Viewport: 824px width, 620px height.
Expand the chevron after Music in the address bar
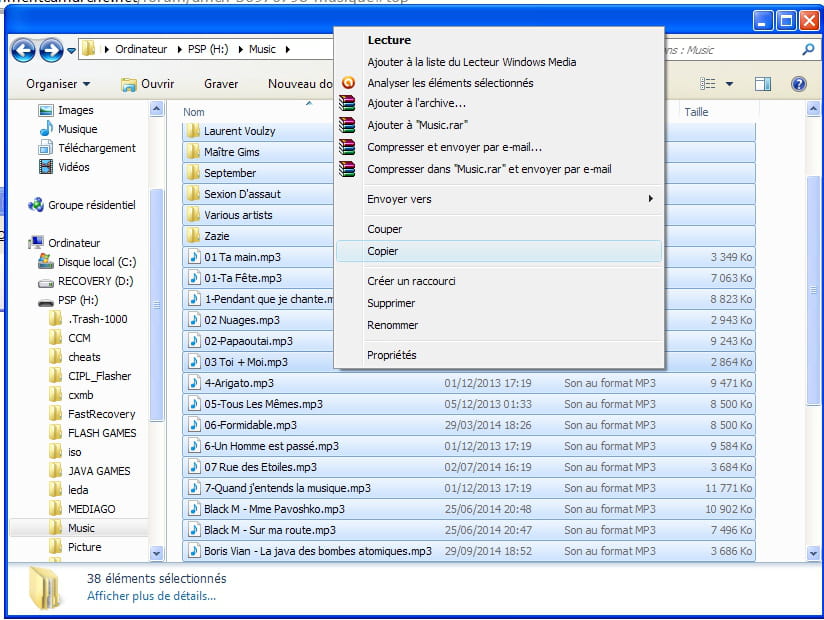(x=287, y=49)
